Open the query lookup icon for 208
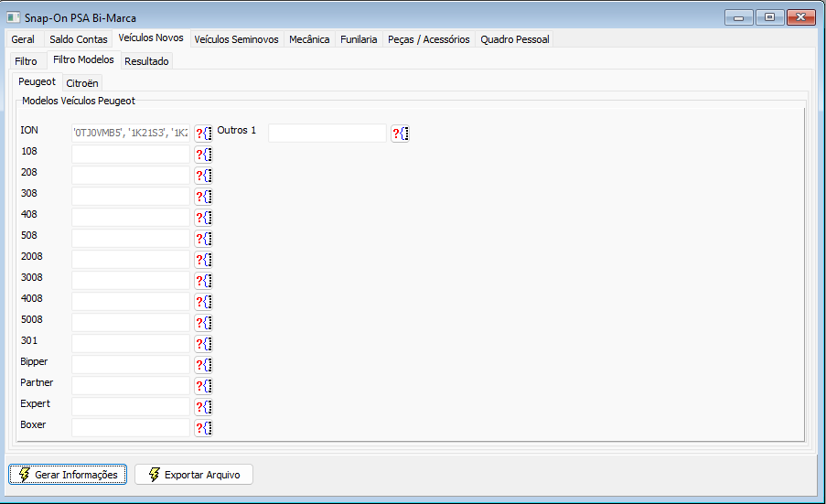Screen dimensions: 826x504 coord(203,176)
